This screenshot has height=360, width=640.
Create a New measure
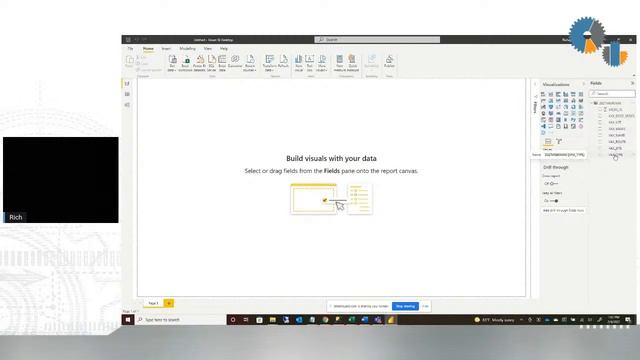tap(340, 63)
